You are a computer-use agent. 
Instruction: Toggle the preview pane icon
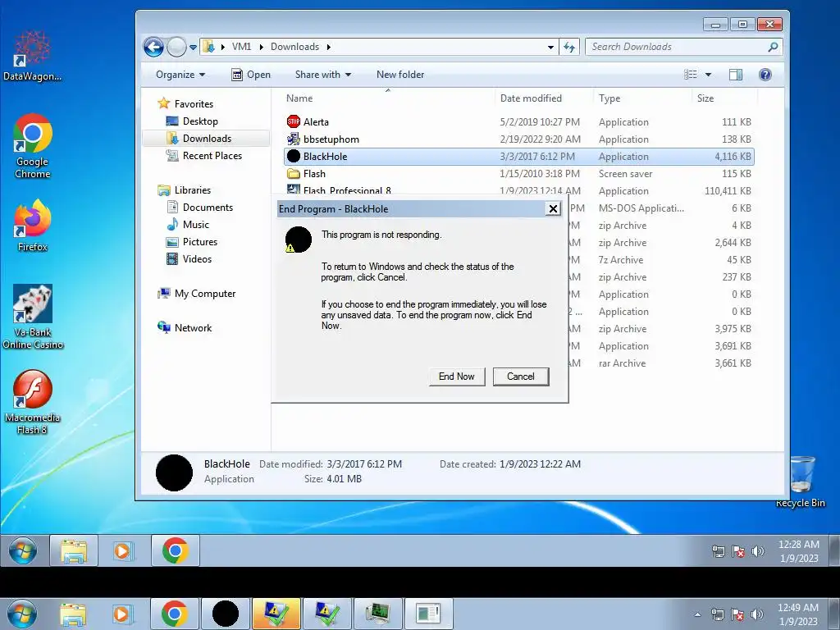pyautogui.click(x=736, y=75)
